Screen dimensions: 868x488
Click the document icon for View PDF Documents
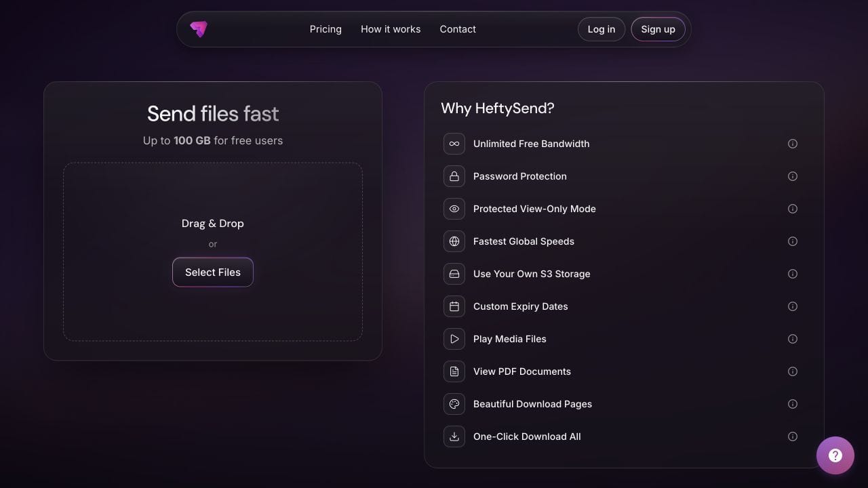click(454, 371)
